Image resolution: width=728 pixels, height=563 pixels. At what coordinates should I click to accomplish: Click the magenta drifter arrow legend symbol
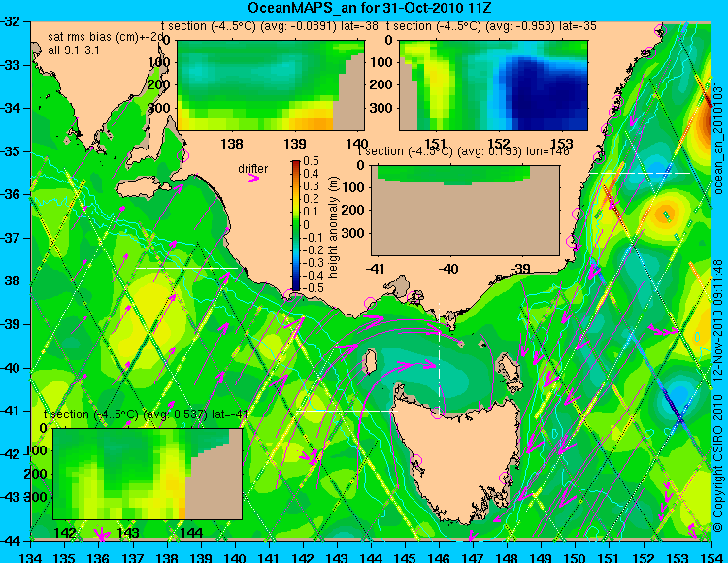[253, 178]
